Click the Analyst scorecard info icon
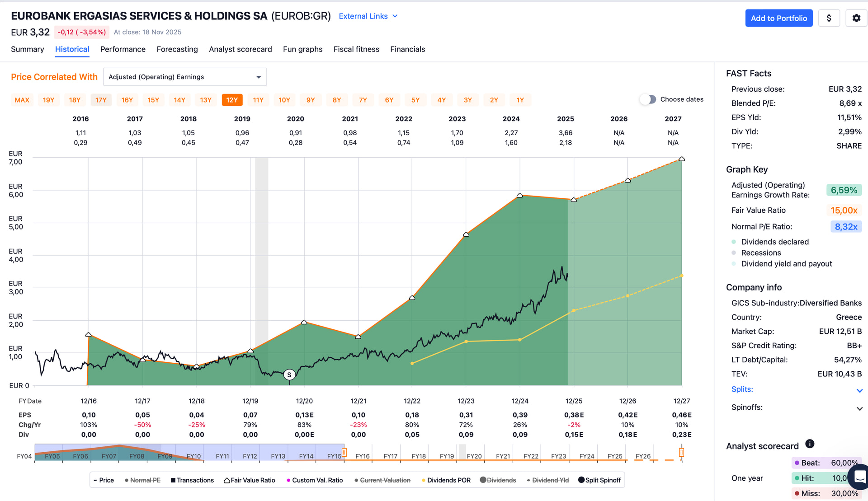This screenshot has height=501, width=868. pyautogui.click(x=810, y=444)
